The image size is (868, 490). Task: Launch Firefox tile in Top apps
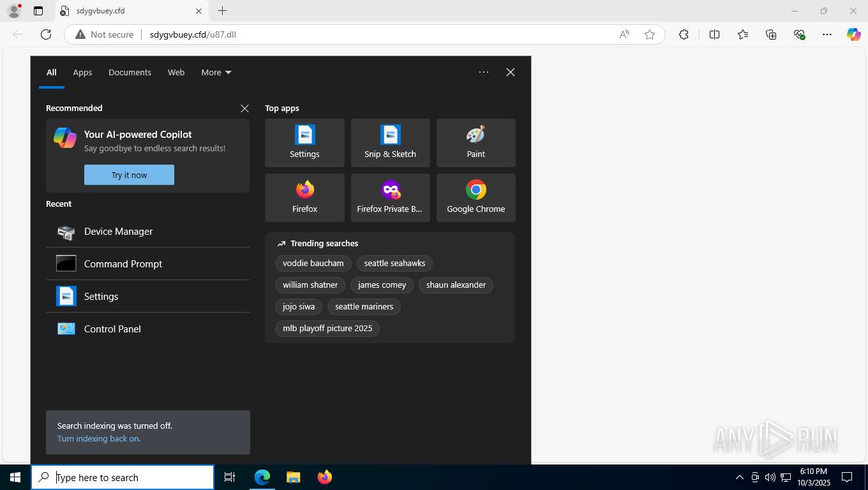point(304,198)
